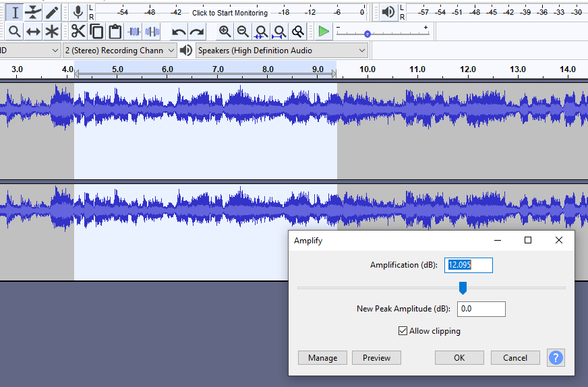The image size is (588, 387).
Task: Open the Recording Channels dropdown
Action: pos(119,51)
